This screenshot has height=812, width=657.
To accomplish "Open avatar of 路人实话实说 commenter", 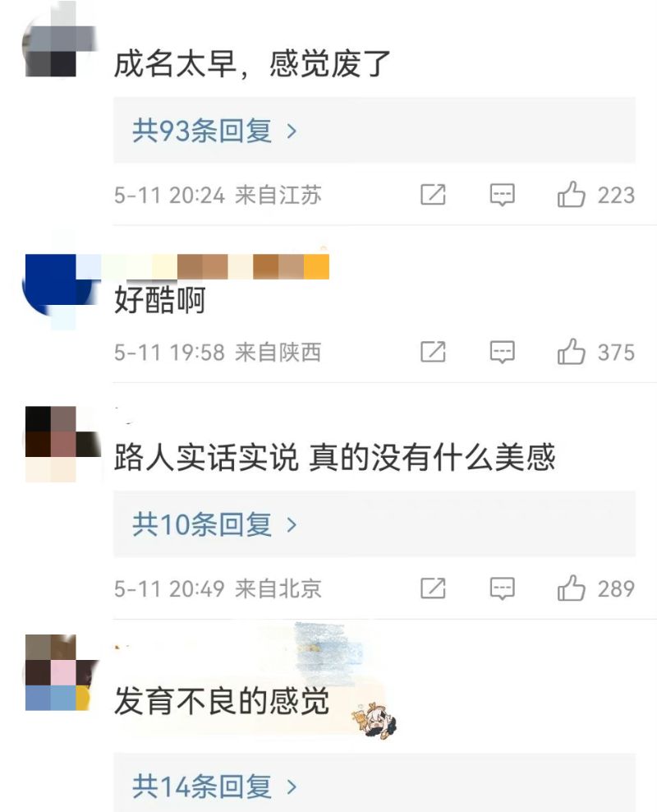I will point(62,445).
